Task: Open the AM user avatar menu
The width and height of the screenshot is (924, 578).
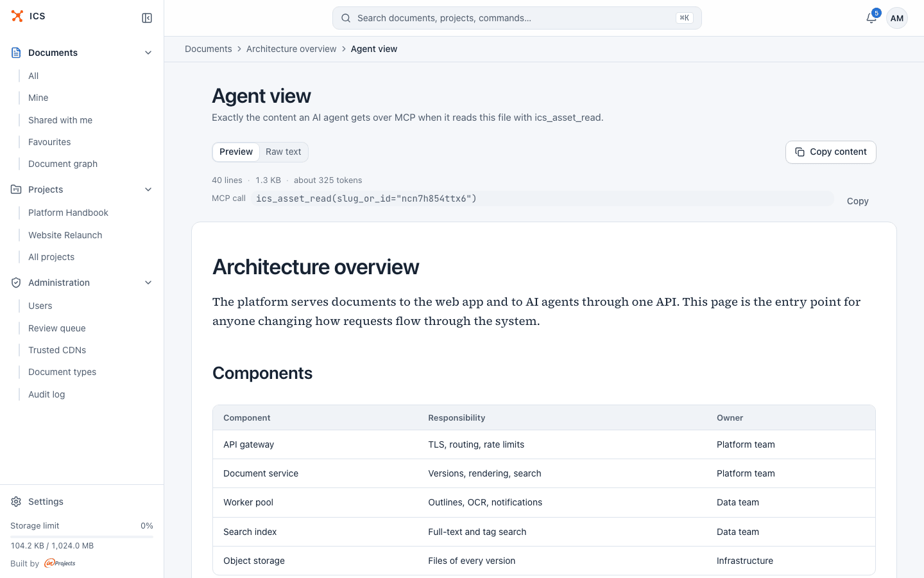Action: 897,18
